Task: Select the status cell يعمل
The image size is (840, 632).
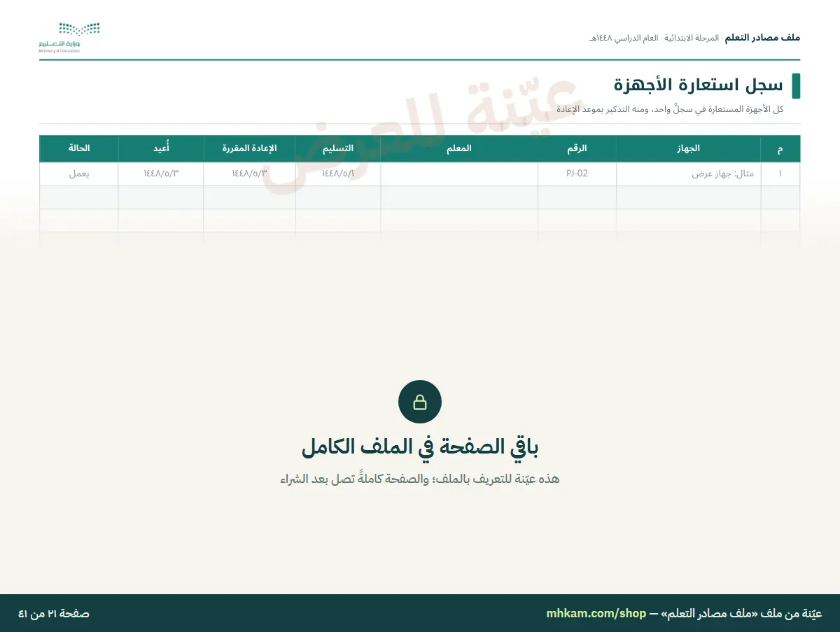Action: pyautogui.click(x=79, y=174)
